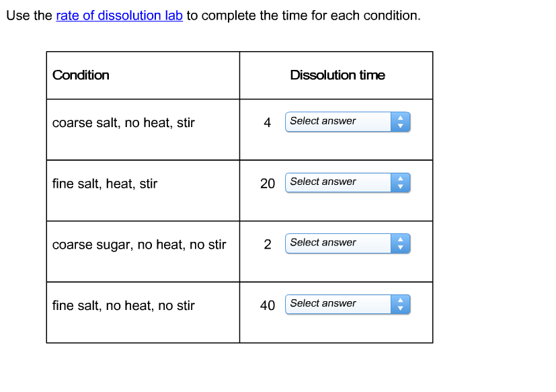
Task: Click the number 4 beside the first dropdown
Action: (267, 122)
